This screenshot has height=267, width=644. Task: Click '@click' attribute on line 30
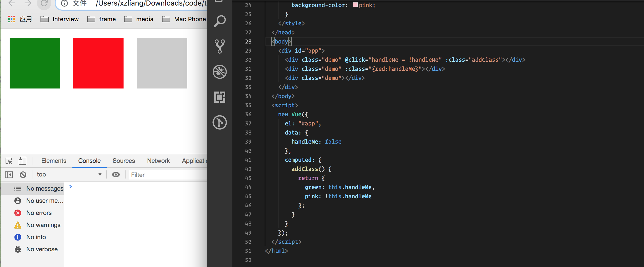coord(355,60)
